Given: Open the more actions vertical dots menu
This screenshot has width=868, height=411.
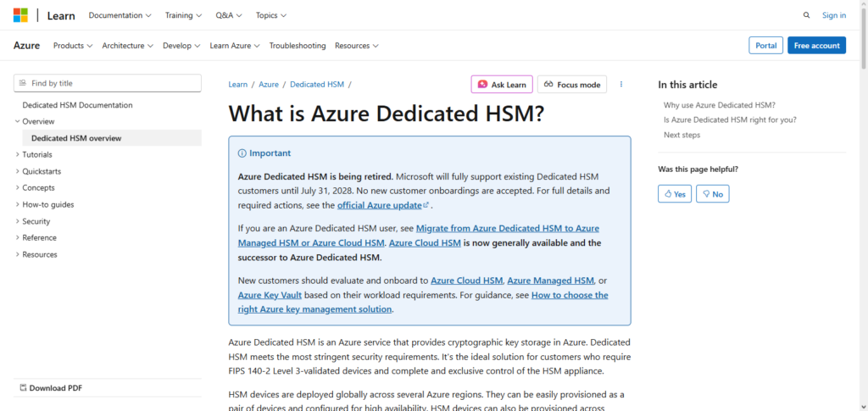Looking at the screenshot, I should pyautogui.click(x=621, y=84).
